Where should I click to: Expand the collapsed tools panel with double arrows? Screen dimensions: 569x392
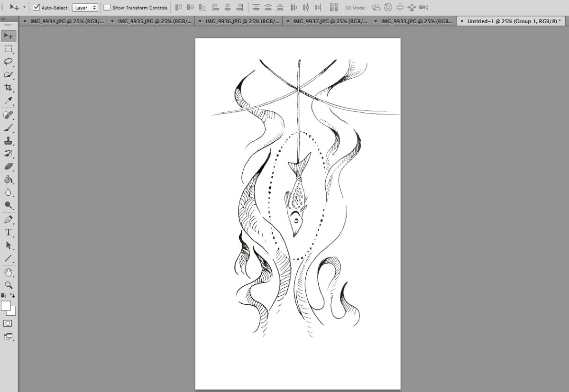click(4, 18)
